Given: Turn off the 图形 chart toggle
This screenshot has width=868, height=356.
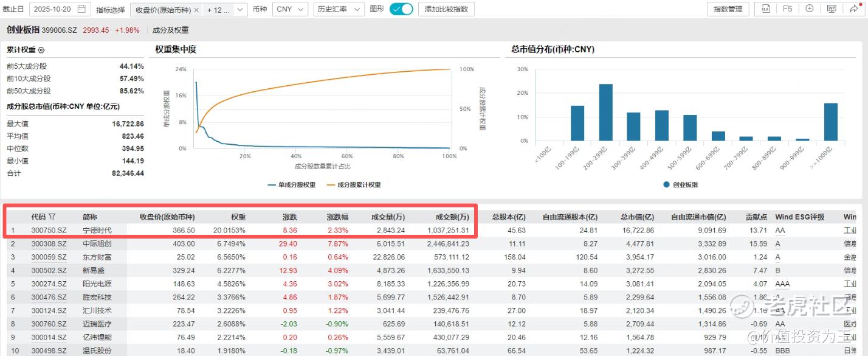Looking at the screenshot, I should click(x=401, y=9).
